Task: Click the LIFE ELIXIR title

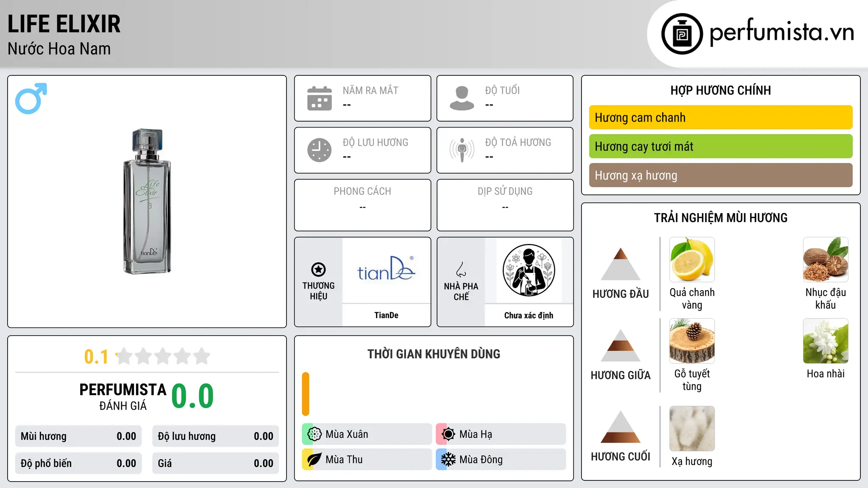Action: pyautogui.click(x=64, y=24)
